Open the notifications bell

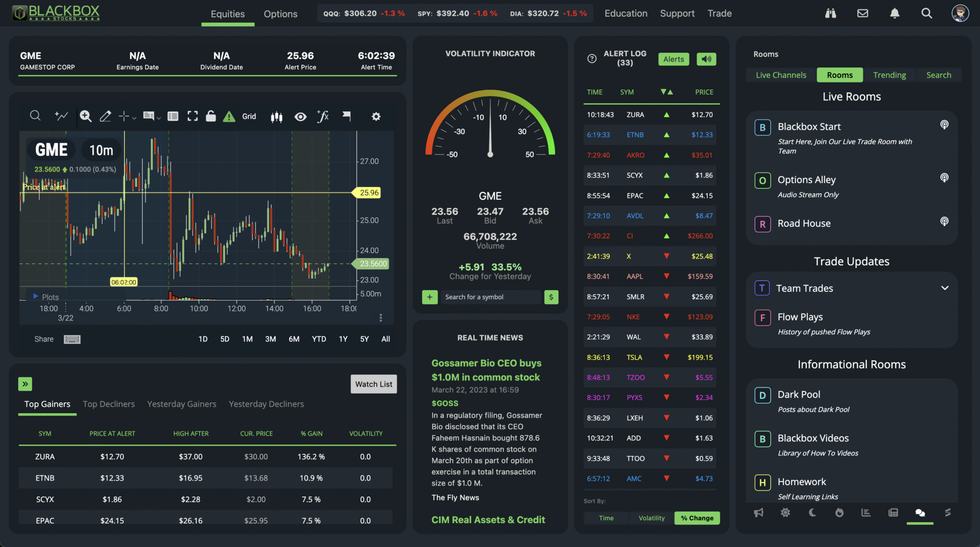(894, 13)
